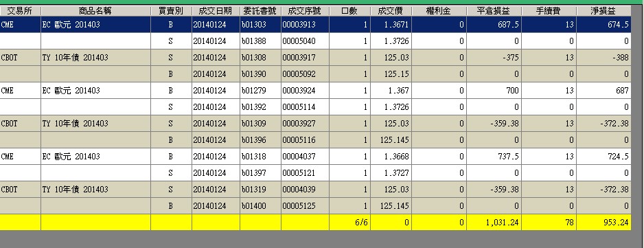Sort by 買賣別 column header
The width and height of the screenshot is (644, 248).
click(x=171, y=11)
